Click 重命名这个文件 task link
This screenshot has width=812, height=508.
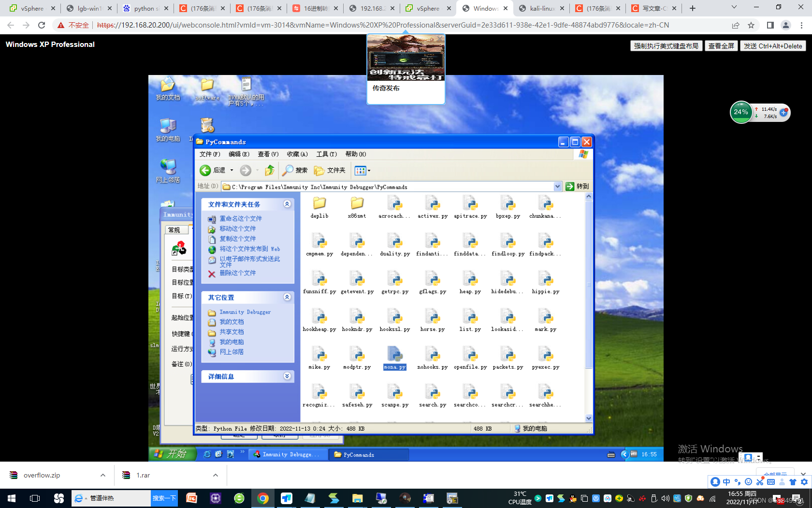point(241,219)
